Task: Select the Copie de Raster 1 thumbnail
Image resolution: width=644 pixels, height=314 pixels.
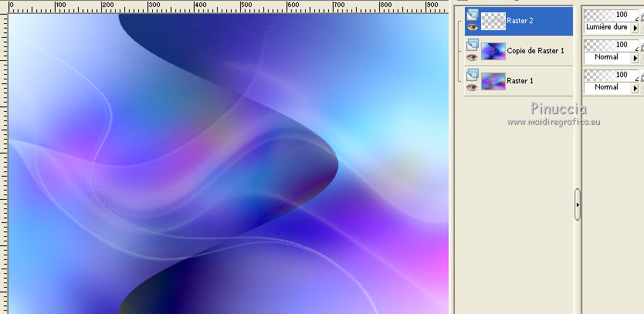Action: (493, 52)
